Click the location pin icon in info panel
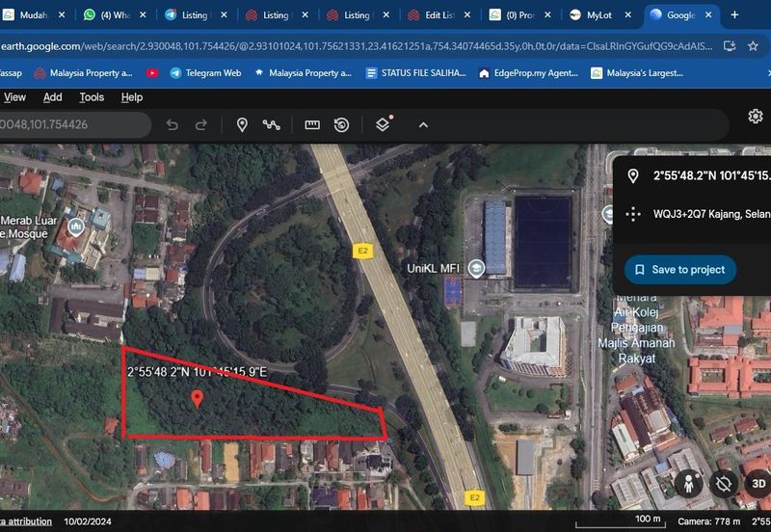 click(633, 175)
